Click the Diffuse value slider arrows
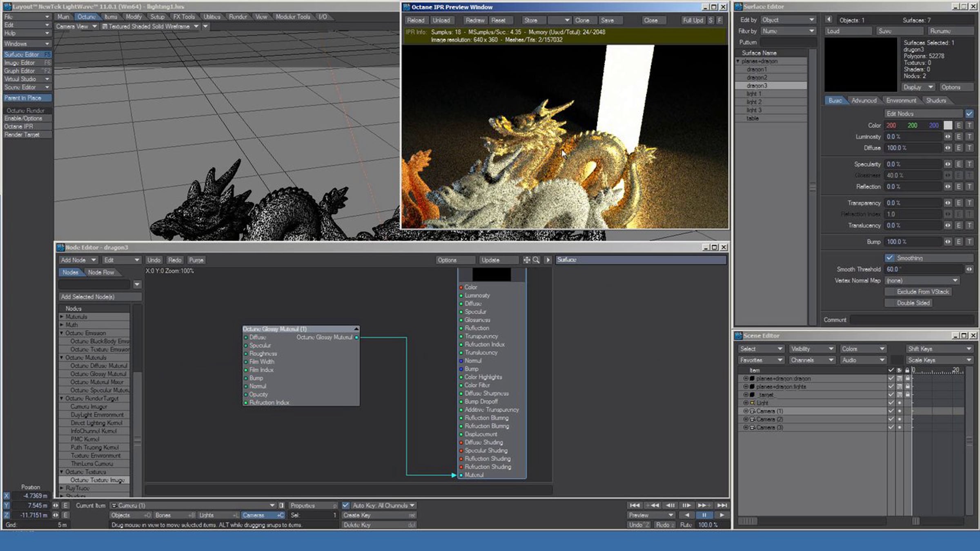The image size is (980, 551). point(948,148)
